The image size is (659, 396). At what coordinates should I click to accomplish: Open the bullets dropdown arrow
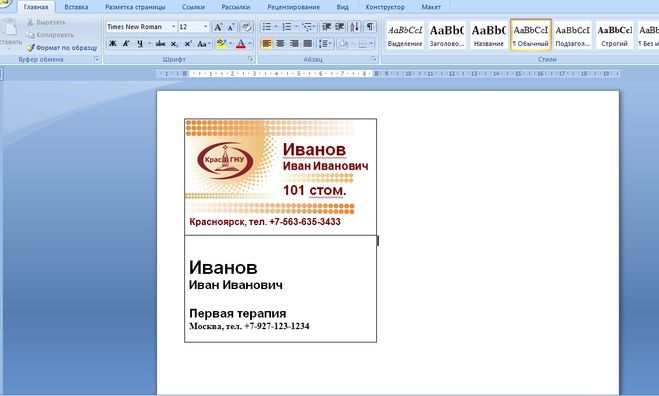[x=276, y=27]
